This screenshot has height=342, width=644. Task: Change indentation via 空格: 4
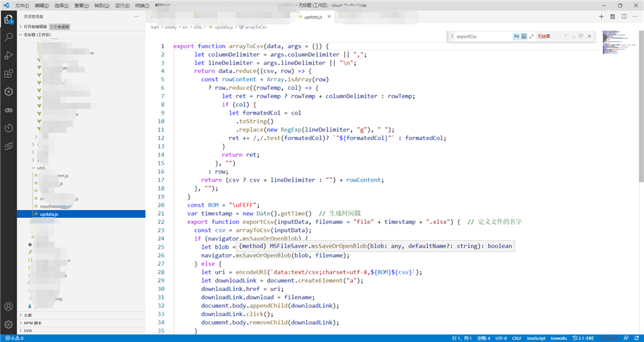pyautogui.click(x=484, y=338)
